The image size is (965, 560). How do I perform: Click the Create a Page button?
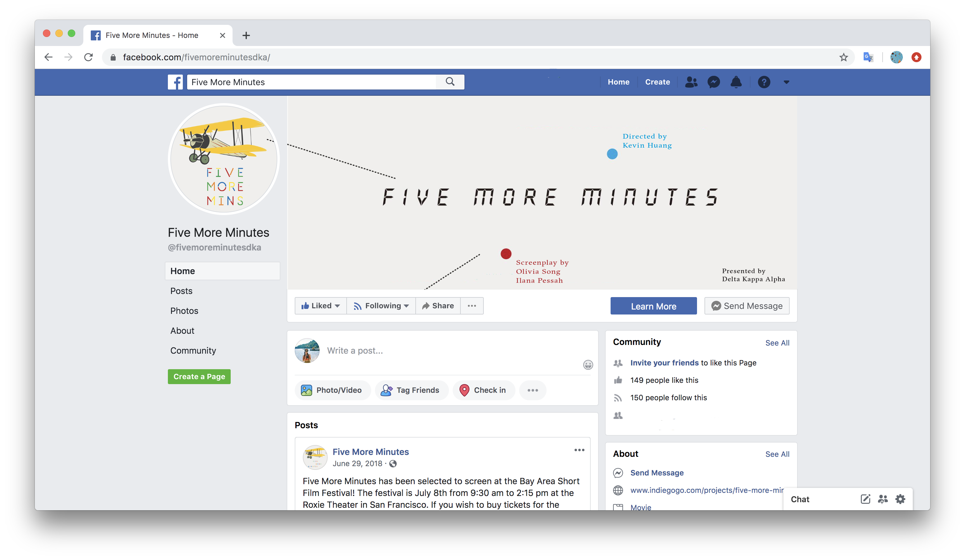pos(199,377)
